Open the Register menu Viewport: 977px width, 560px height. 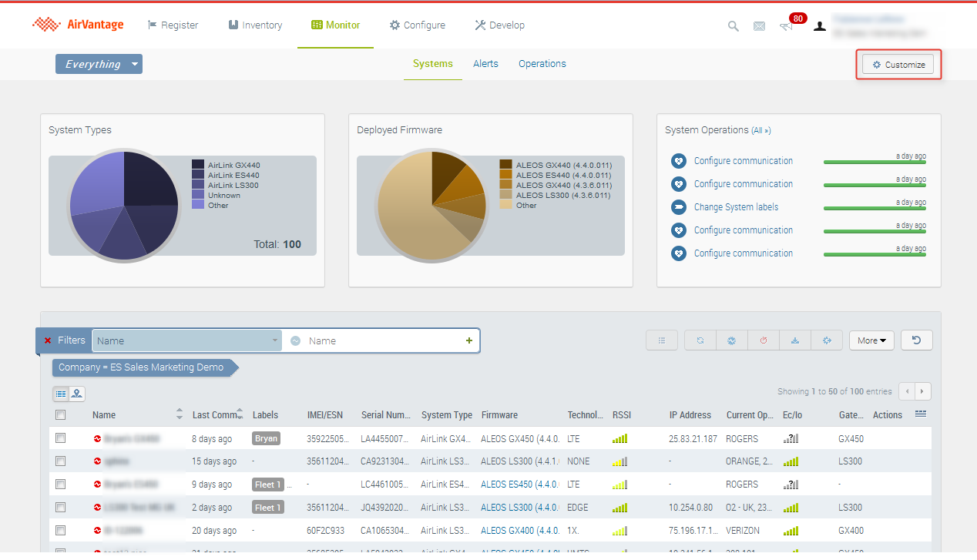tap(173, 25)
